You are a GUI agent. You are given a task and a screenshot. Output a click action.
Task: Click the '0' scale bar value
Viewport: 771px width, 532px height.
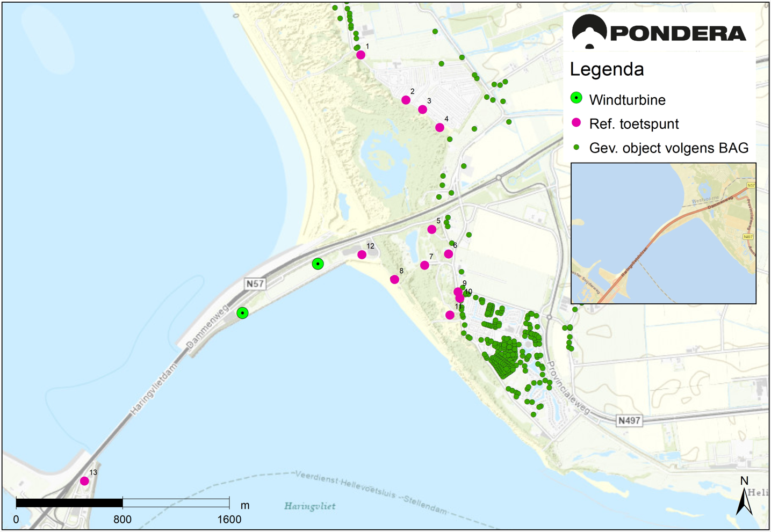click(x=16, y=519)
